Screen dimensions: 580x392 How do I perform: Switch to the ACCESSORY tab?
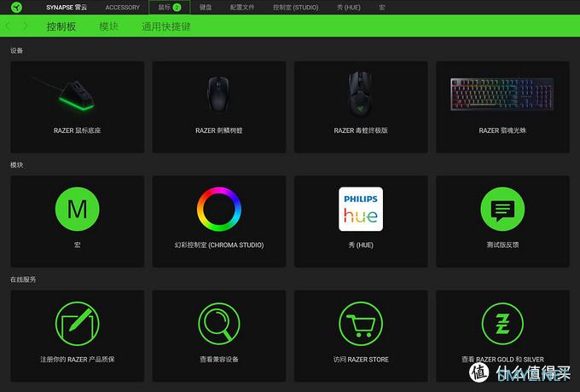point(123,8)
